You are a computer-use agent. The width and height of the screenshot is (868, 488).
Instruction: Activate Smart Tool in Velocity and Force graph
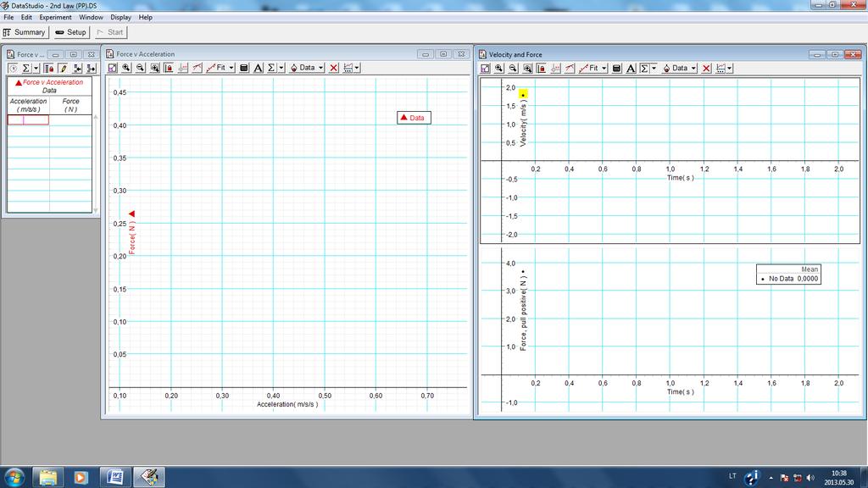point(555,68)
